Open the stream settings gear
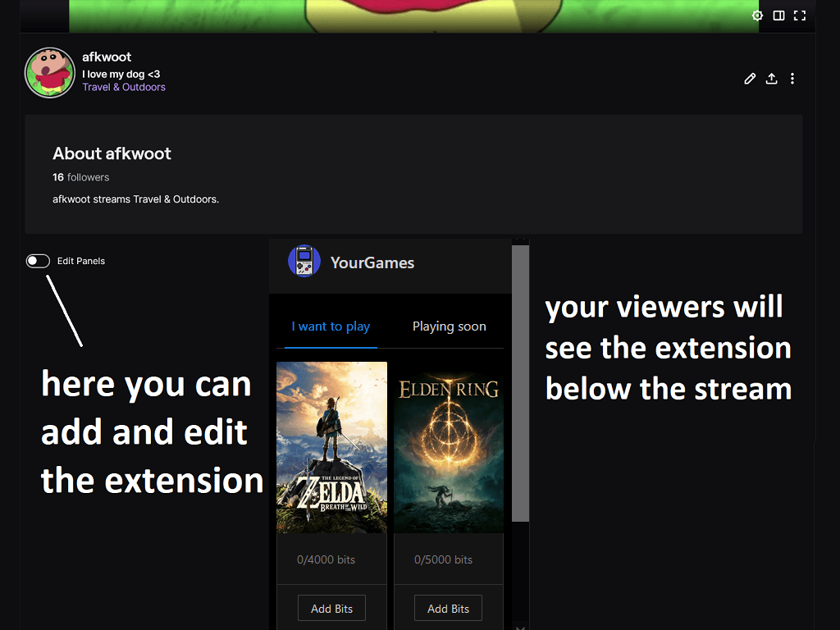840x630 pixels. pos(757,15)
